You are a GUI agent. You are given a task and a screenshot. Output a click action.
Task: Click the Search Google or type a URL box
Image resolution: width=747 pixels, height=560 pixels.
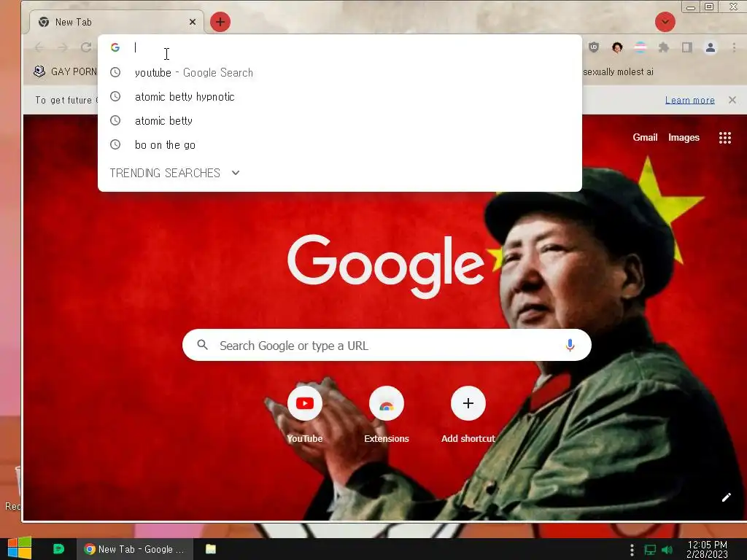(387, 345)
